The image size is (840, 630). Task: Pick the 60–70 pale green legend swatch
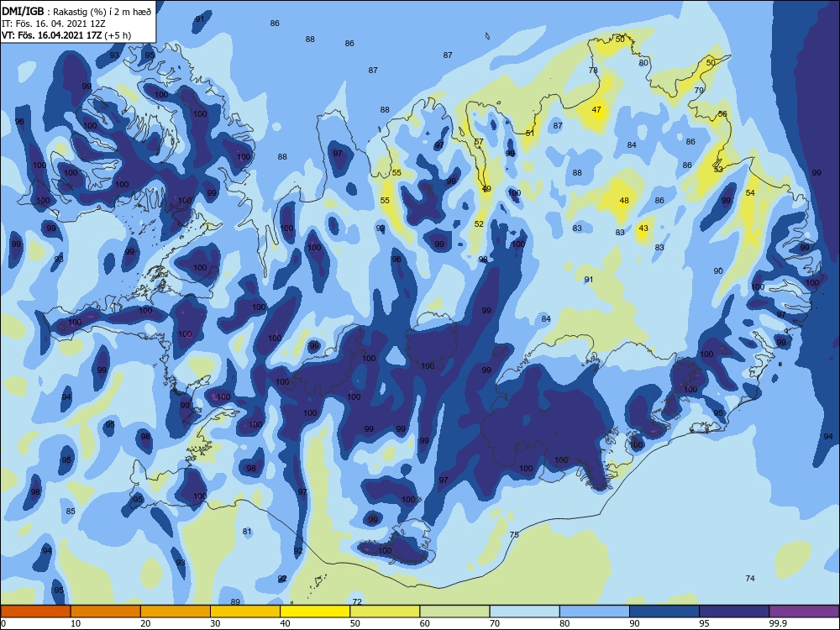(454, 612)
